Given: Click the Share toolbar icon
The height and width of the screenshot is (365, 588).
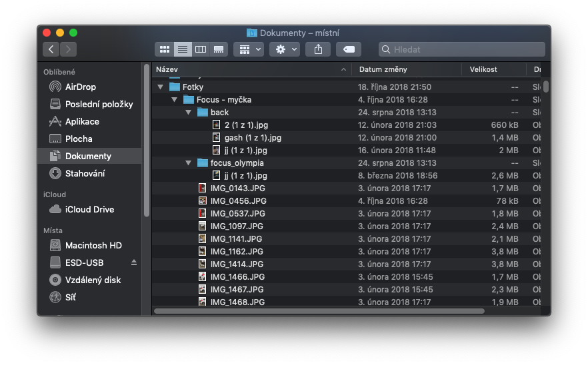Looking at the screenshot, I should coord(318,49).
